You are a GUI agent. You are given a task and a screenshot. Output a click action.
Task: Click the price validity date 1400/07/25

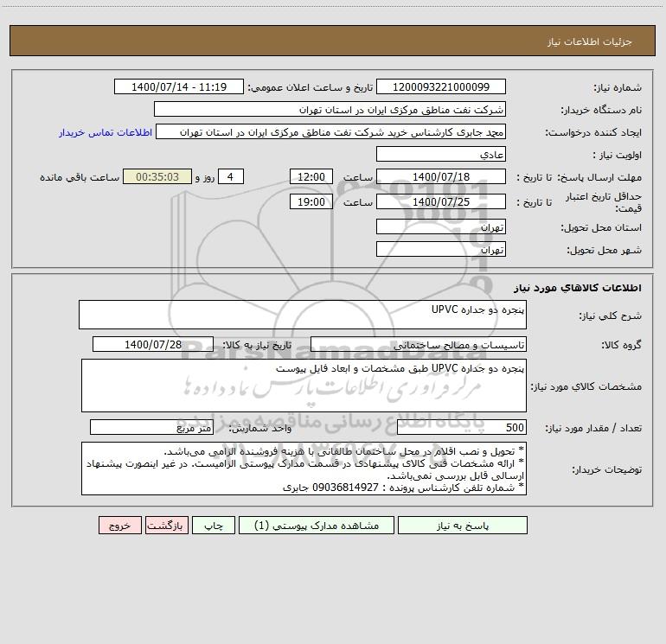(x=441, y=201)
